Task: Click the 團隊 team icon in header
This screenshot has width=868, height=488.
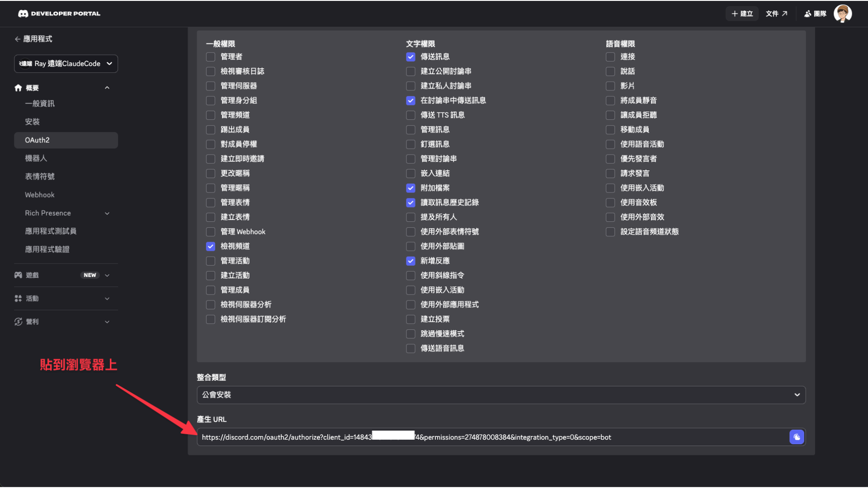Action: (x=808, y=14)
